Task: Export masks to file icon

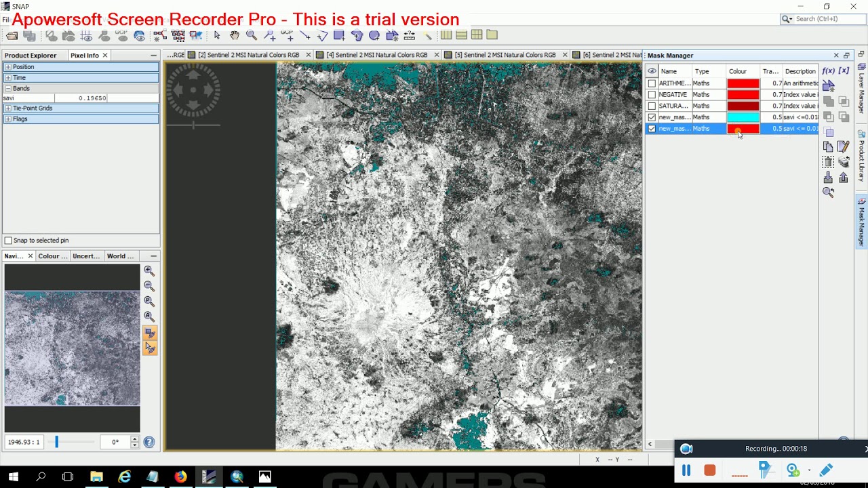Action: (844, 178)
